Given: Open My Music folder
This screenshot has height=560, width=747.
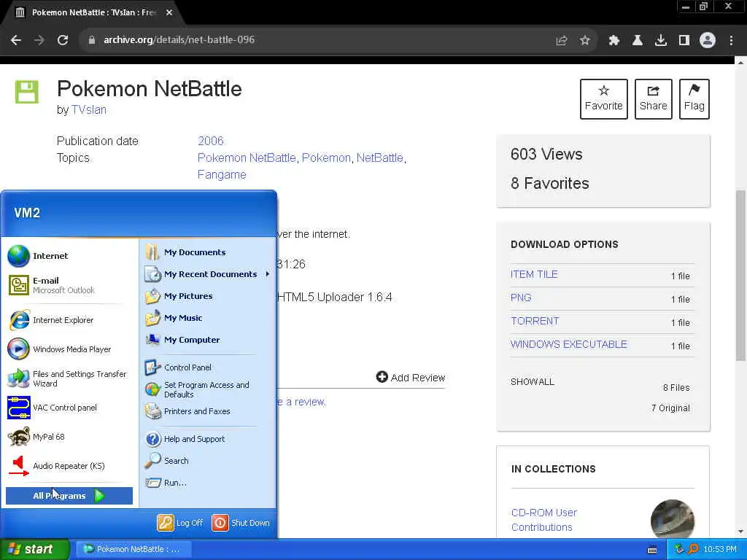Looking at the screenshot, I should tap(174, 318).
